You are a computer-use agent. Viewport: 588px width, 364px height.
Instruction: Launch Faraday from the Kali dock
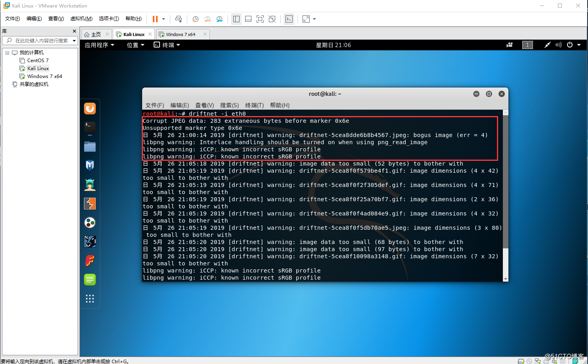coord(90,261)
